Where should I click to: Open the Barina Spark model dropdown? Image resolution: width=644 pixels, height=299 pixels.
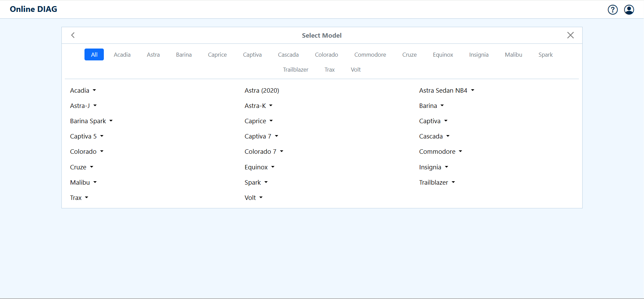point(91,121)
